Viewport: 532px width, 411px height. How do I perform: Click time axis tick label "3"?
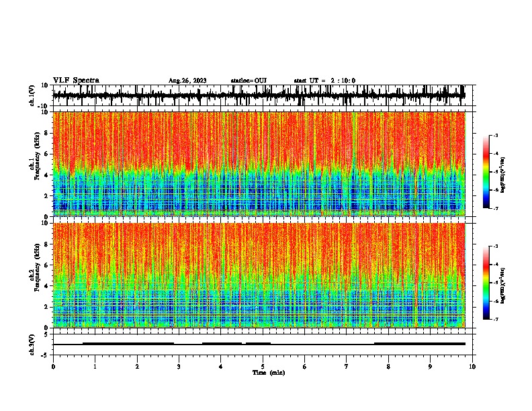pyautogui.click(x=179, y=367)
